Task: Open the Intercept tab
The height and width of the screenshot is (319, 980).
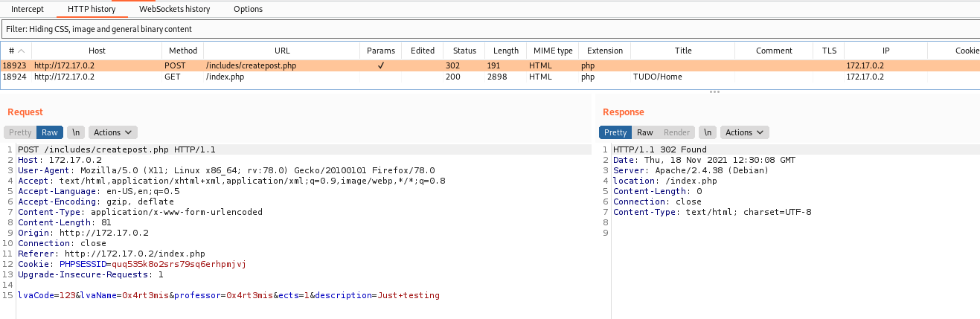Action: 28,9
